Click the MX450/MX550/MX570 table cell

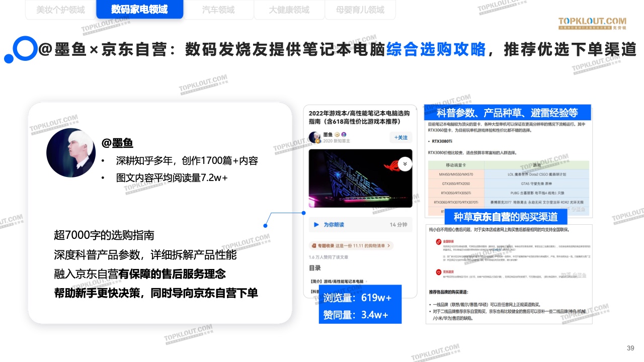click(456, 174)
